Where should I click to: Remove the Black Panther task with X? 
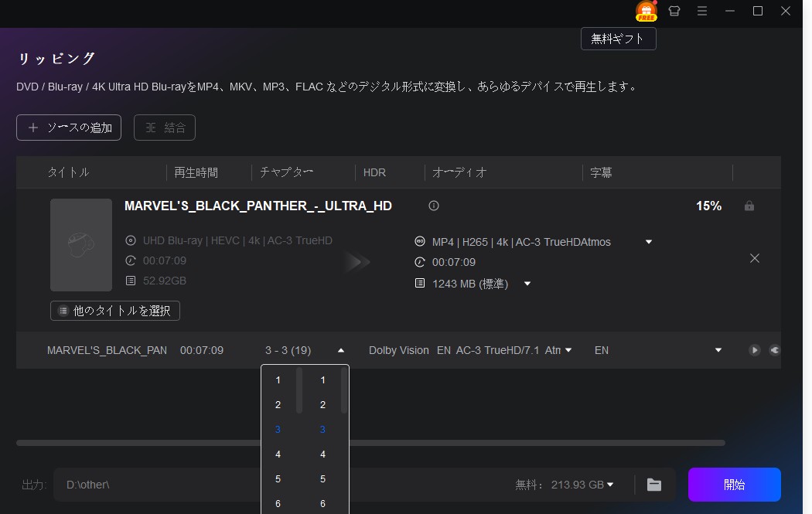click(x=755, y=258)
